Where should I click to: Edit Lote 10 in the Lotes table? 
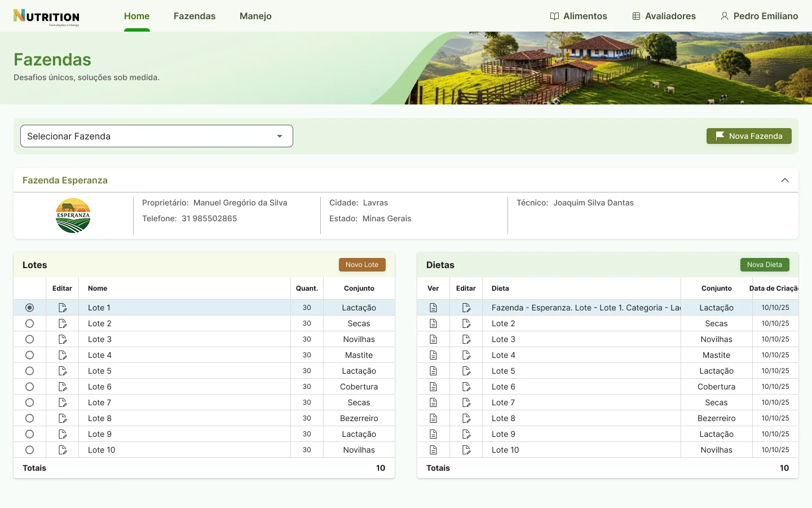(63, 450)
